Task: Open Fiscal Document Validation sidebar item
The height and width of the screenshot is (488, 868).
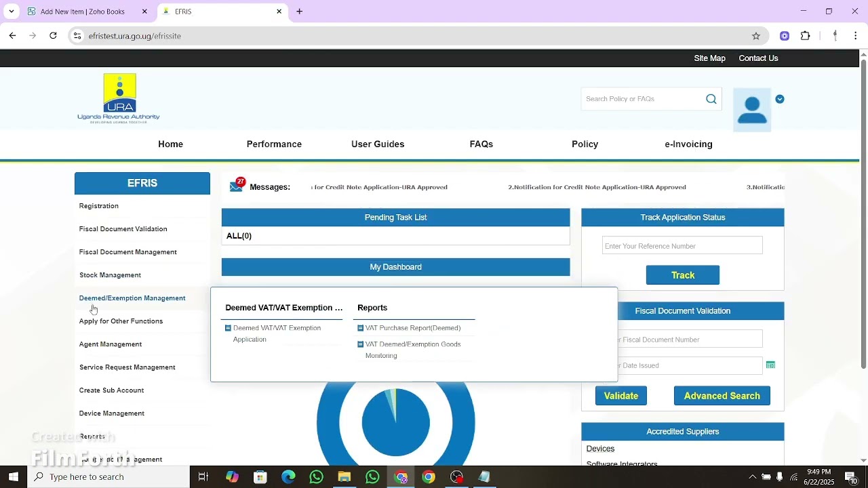Action: pyautogui.click(x=123, y=229)
